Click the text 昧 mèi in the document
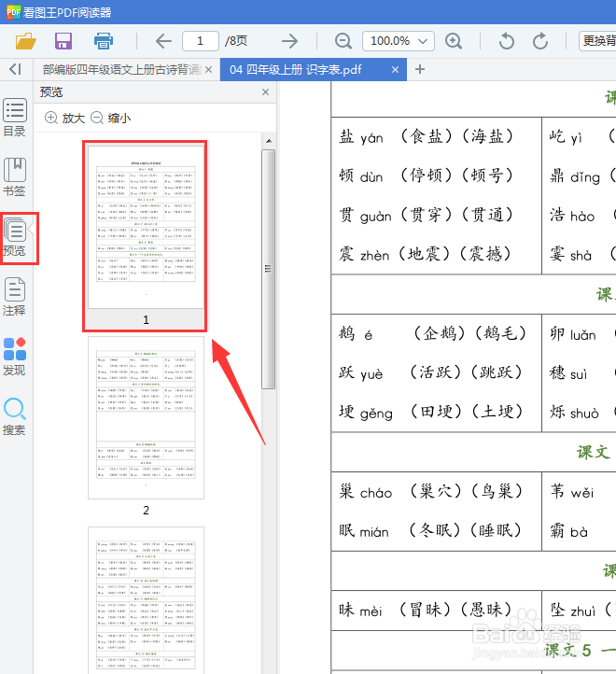Image resolution: width=616 pixels, height=674 pixels. tap(360, 611)
